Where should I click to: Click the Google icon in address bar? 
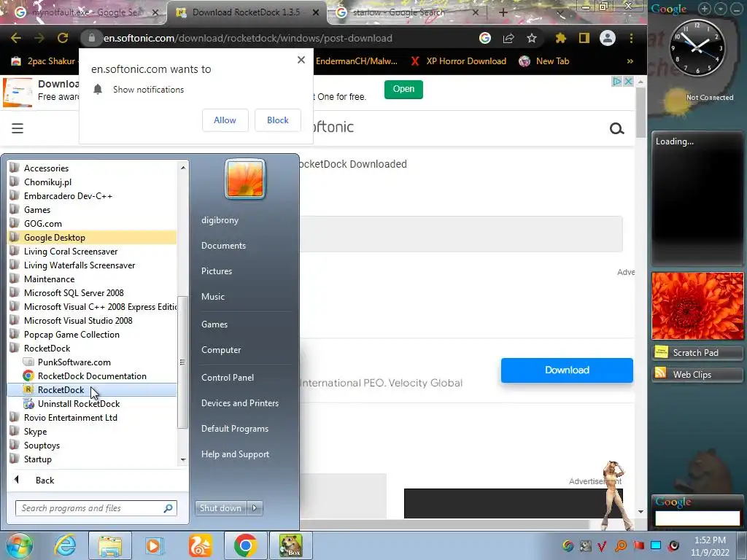(485, 38)
